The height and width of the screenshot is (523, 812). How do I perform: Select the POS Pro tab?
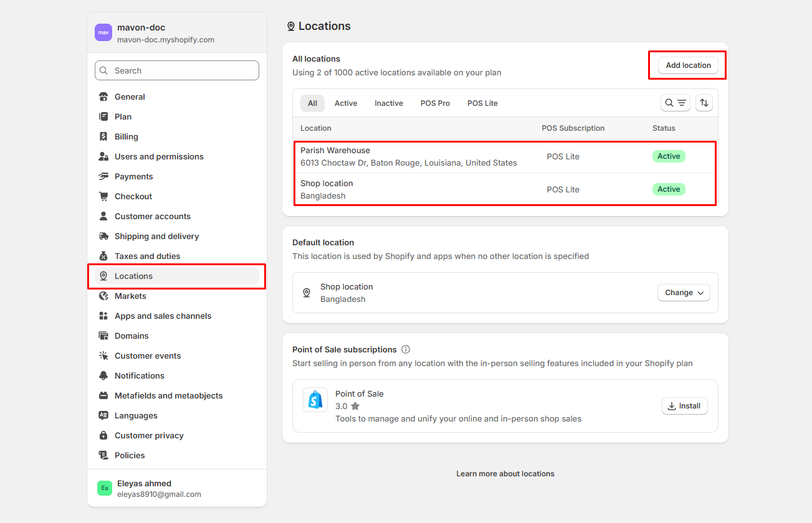435,103
